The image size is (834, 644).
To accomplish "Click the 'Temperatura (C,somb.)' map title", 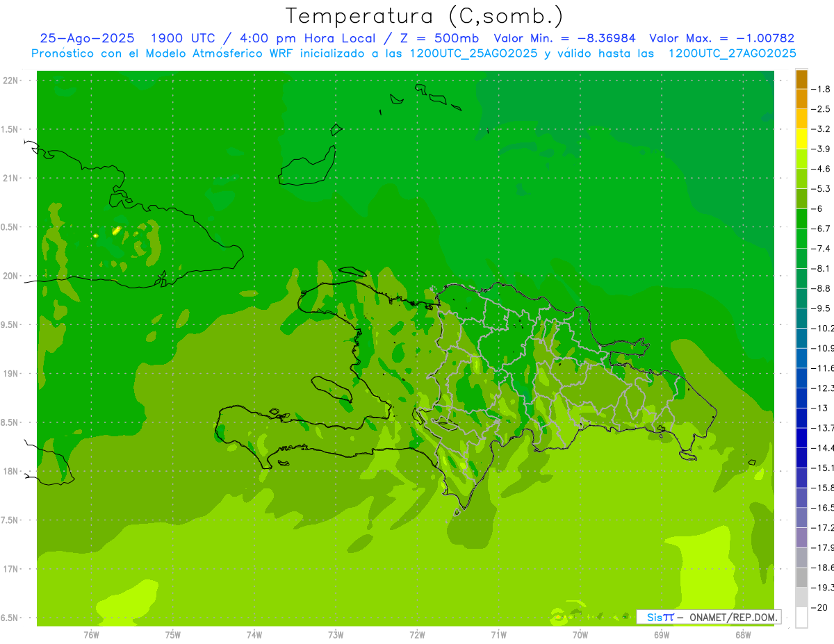I will click(425, 16).
